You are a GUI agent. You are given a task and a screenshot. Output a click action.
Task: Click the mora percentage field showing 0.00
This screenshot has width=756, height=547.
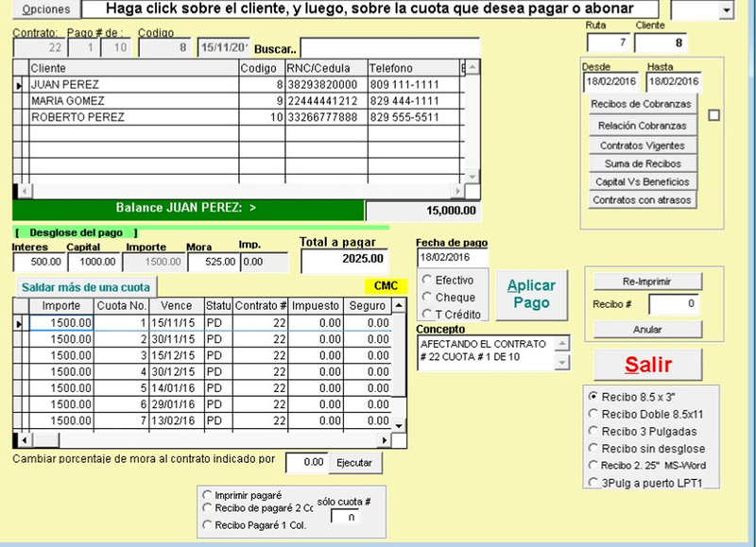point(306,463)
